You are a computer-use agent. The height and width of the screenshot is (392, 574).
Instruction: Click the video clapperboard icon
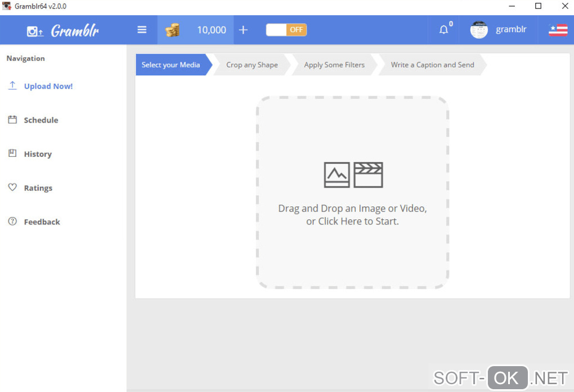tap(368, 175)
